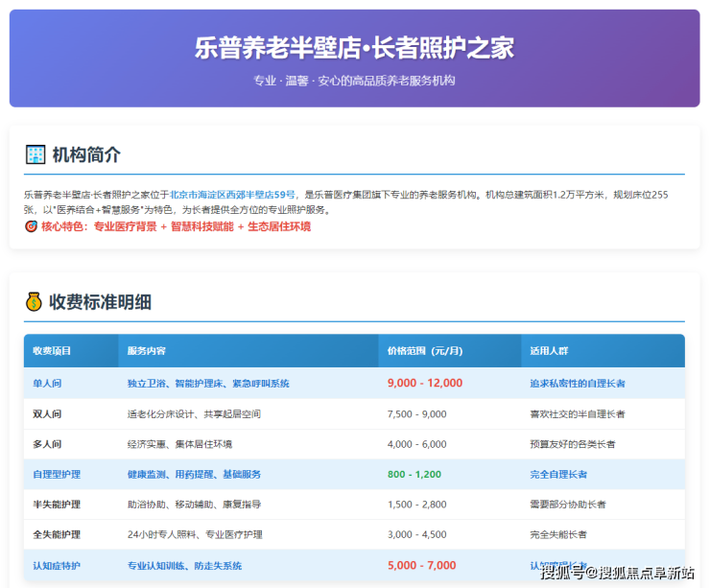Click the green 800 - 1,200 price

click(414, 475)
